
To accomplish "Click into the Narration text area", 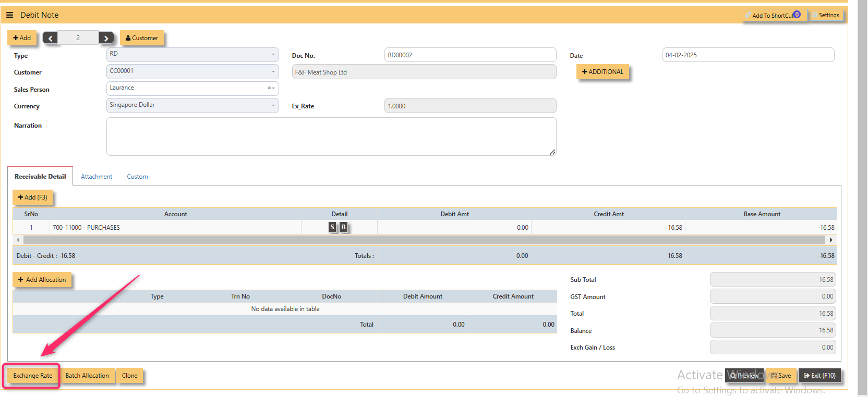I will (x=331, y=137).
